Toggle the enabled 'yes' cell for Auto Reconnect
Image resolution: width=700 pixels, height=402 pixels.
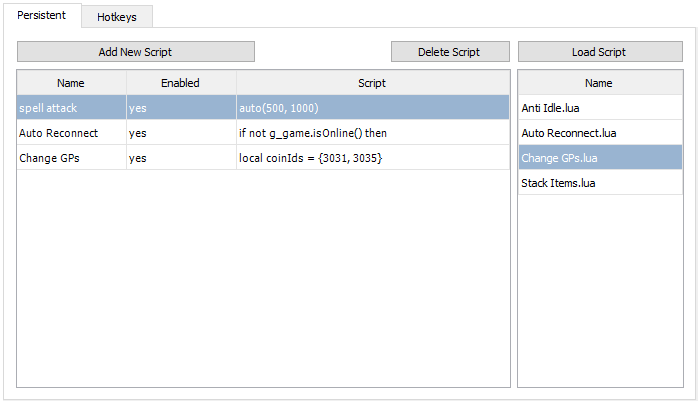point(181,133)
